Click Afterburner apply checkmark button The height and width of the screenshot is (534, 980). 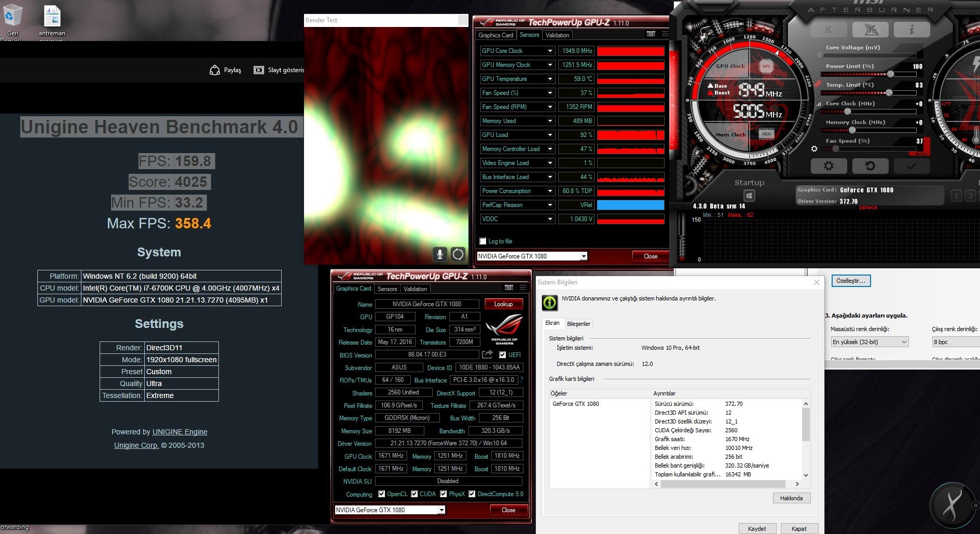tap(912, 166)
